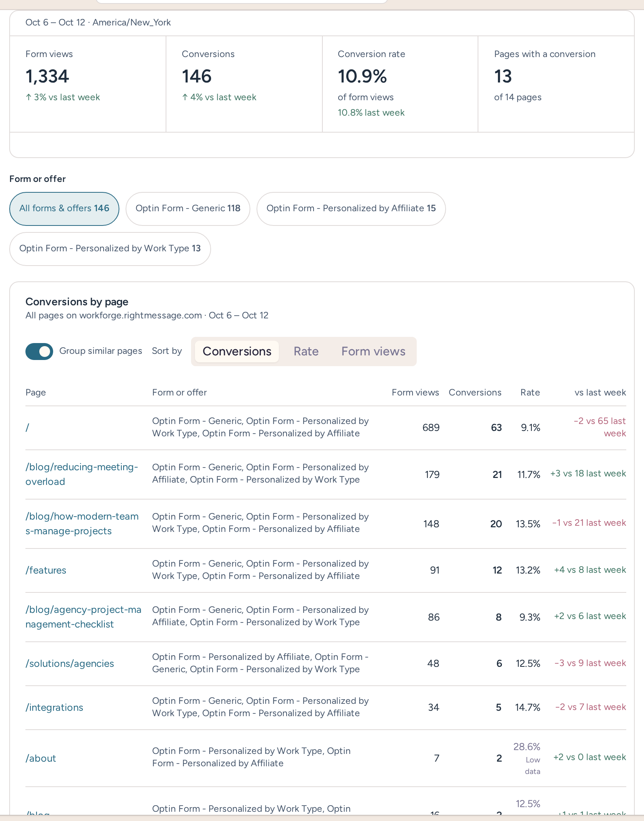Filter by Optin Form - Generic
Image resolution: width=644 pixels, height=821 pixels.
pyautogui.click(x=188, y=209)
